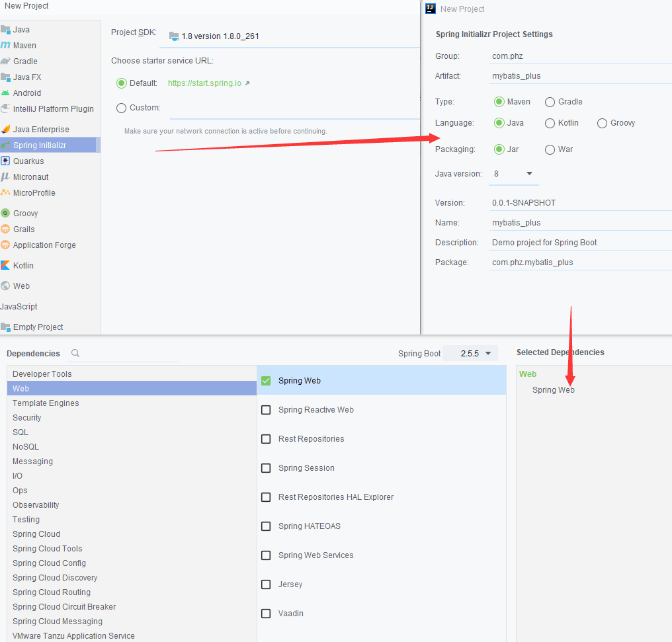Select the MicroProfile icon
The height and width of the screenshot is (642, 672).
coord(5,192)
